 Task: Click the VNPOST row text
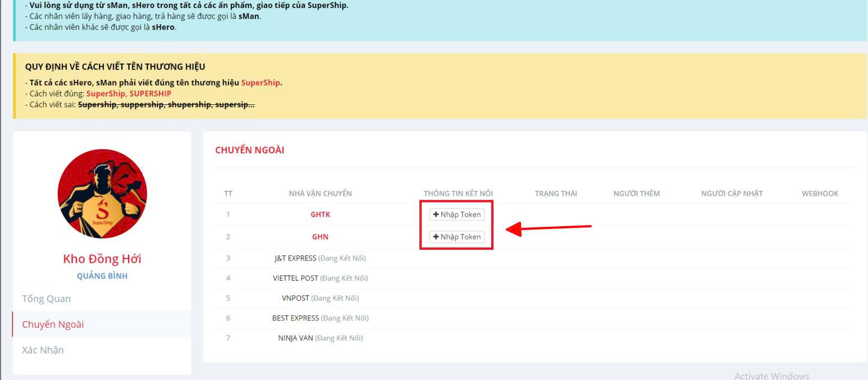320,298
